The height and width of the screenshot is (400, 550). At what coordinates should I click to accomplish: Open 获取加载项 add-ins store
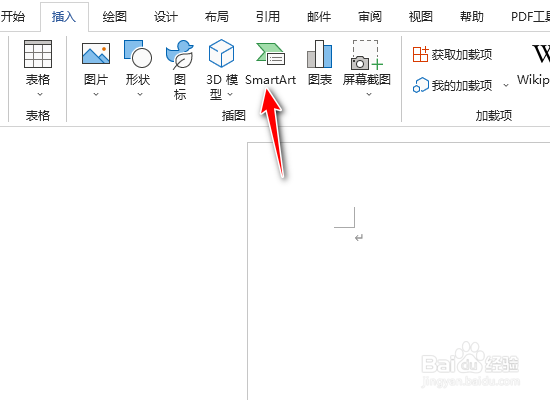452,54
